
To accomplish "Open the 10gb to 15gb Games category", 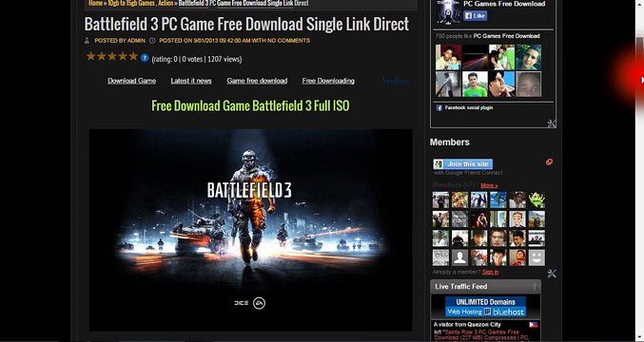I will pyautogui.click(x=131, y=3).
